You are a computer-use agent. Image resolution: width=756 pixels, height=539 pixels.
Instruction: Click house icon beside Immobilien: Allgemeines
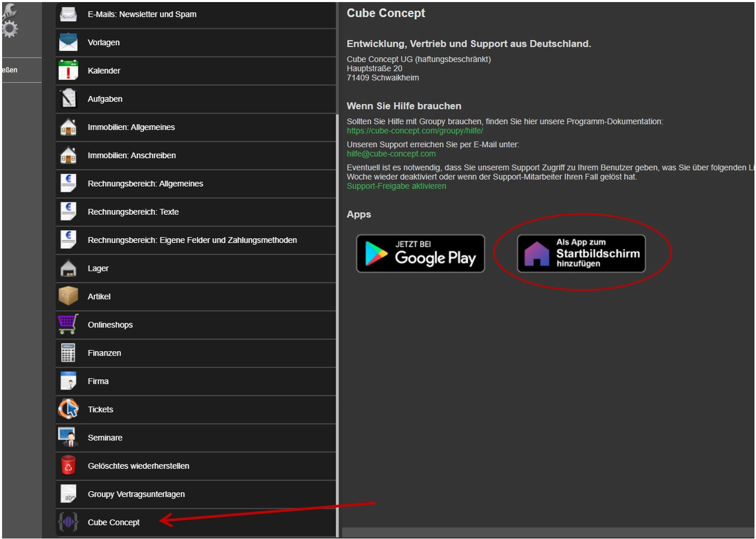(x=68, y=127)
